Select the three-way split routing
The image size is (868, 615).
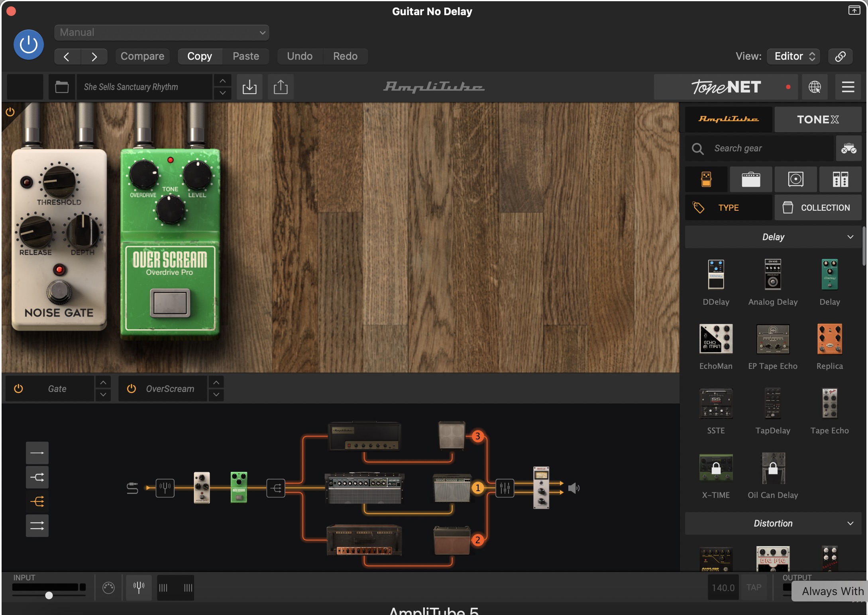(37, 501)
